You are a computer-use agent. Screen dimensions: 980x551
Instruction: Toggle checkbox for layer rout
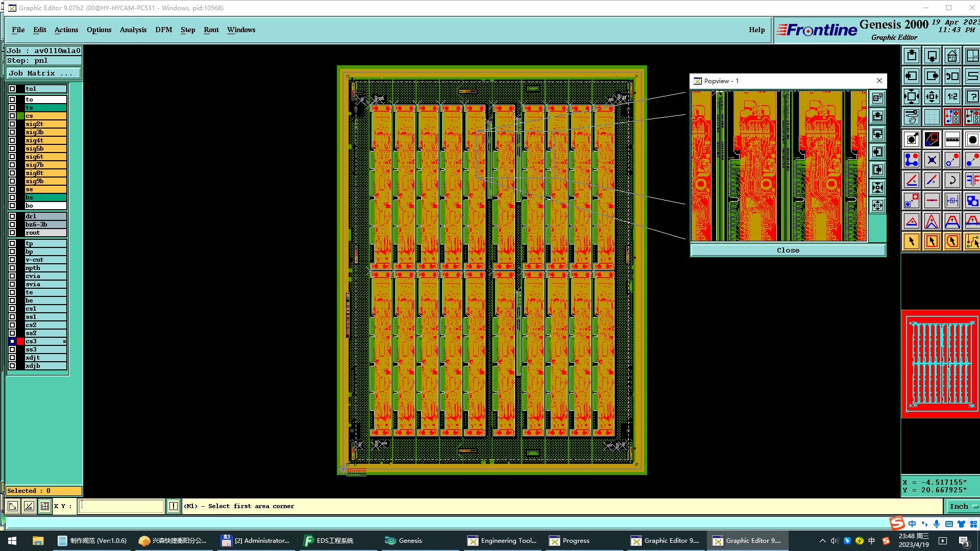(12, 233)
